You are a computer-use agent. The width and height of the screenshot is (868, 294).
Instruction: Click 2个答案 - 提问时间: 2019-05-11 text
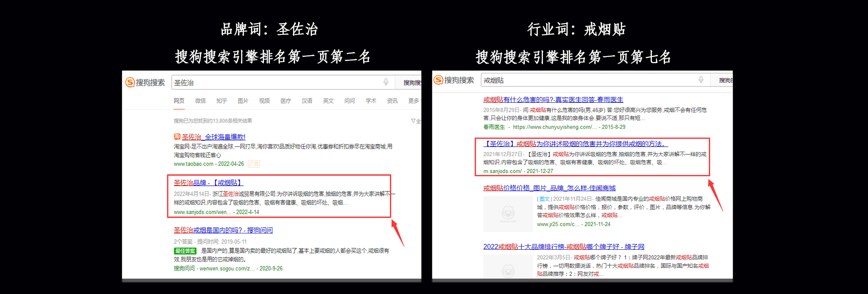pyautogui.click(x=210, y=242)
